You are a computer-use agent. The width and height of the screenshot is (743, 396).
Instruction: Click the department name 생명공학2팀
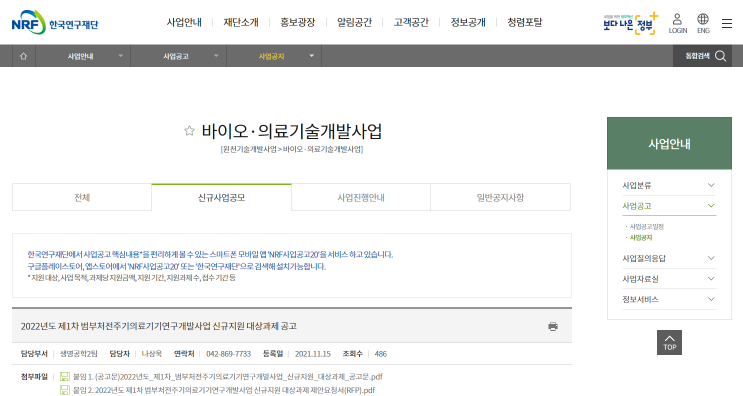79,354
